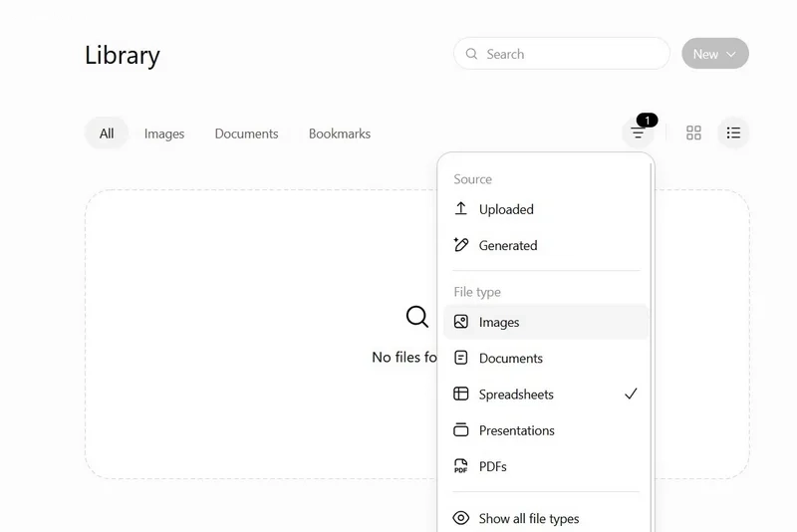Open the New dropdown button
797x532 pixels.
714,54
